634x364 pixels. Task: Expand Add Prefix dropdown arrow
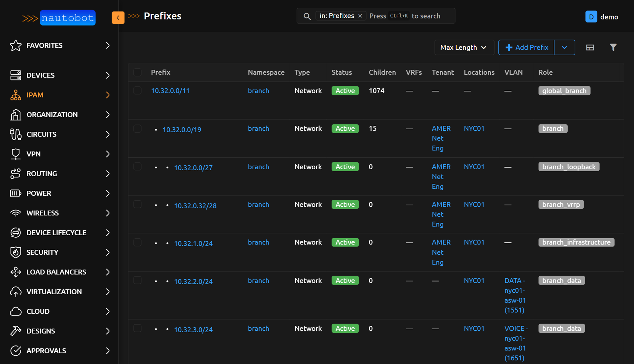(564, 48)
